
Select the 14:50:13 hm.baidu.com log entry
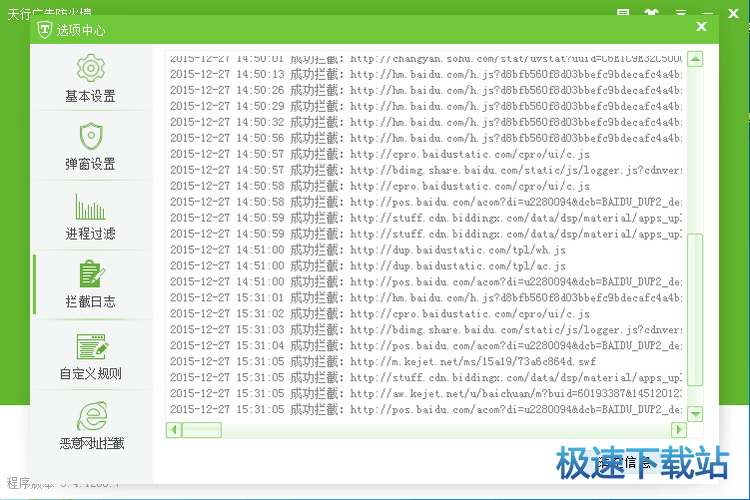click(x=426, y=75)
